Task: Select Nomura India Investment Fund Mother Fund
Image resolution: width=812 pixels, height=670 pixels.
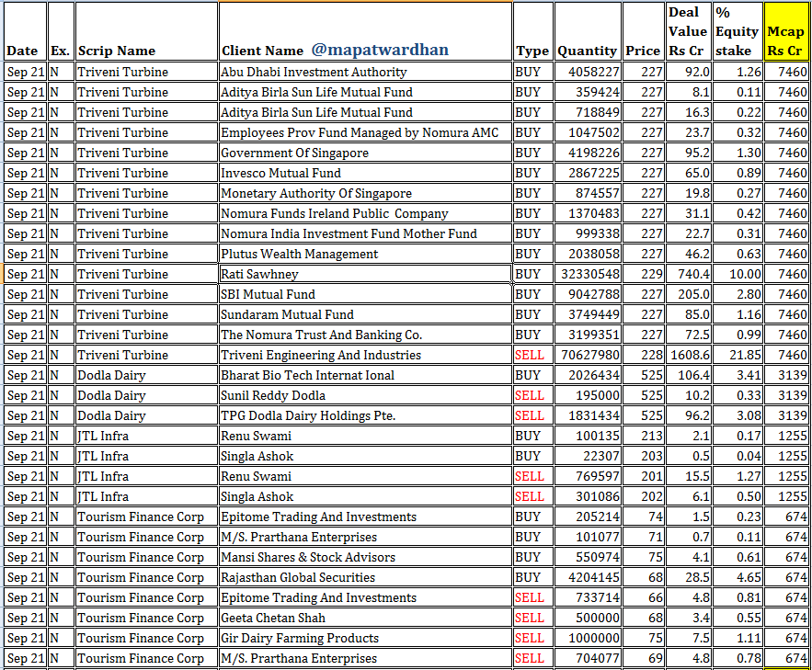Action: point(366,233)
